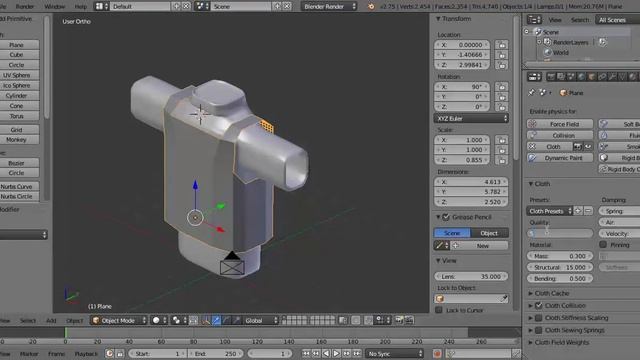Open the Help menu
Image resolution: width=640 pixels, height=360 pixels.
[81, 7]
